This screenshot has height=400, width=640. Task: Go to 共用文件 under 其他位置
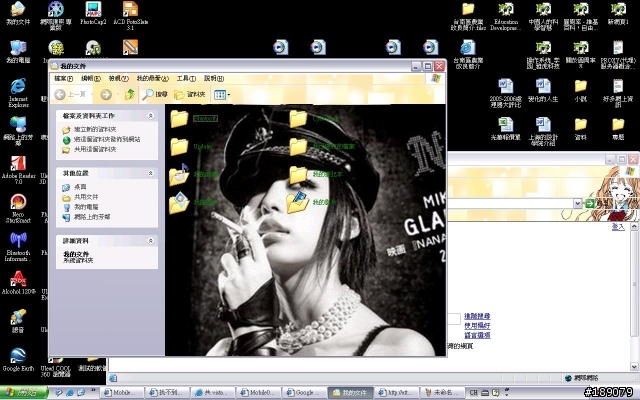pyautogui.click(x=86, y=197)
